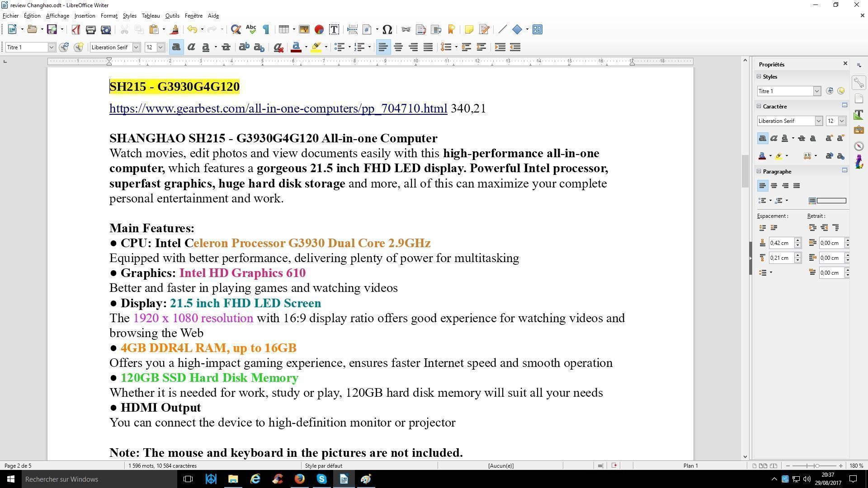This screenshot has width=868, height=488.
Task: Click the Print icon in toolbar
Action: pyautogui.click(x=90, y=30)
